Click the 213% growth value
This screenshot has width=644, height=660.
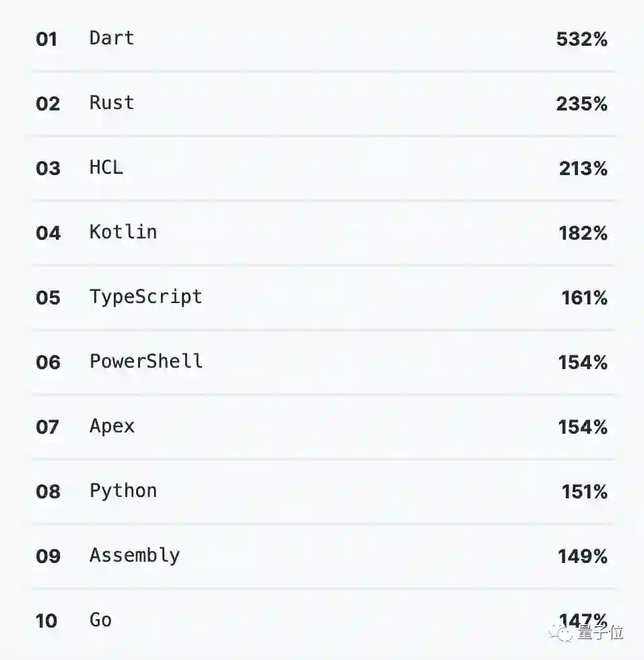point(583,168)
